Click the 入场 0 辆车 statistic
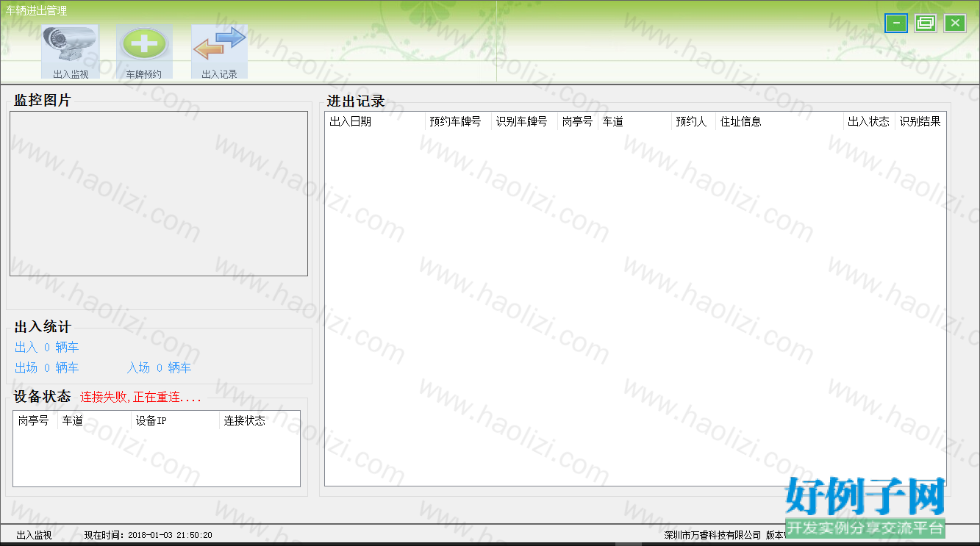Image resolution: width=980 pixels, height=546 pixels. click(160, 368)
